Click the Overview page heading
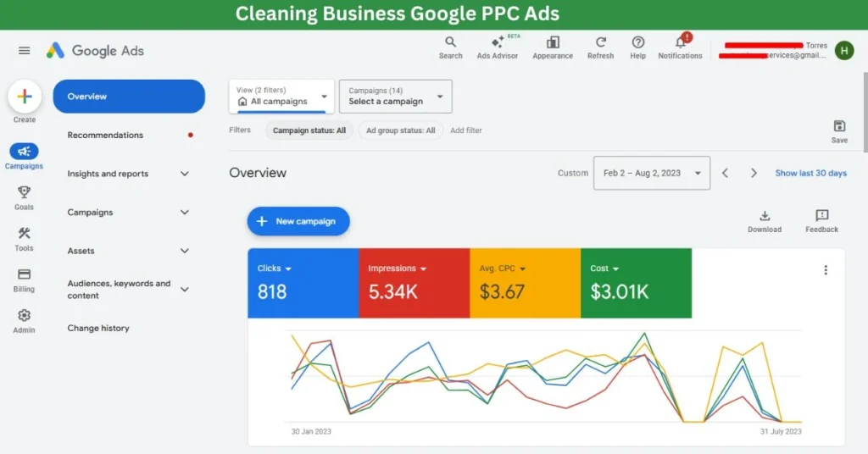 [258, 173]
